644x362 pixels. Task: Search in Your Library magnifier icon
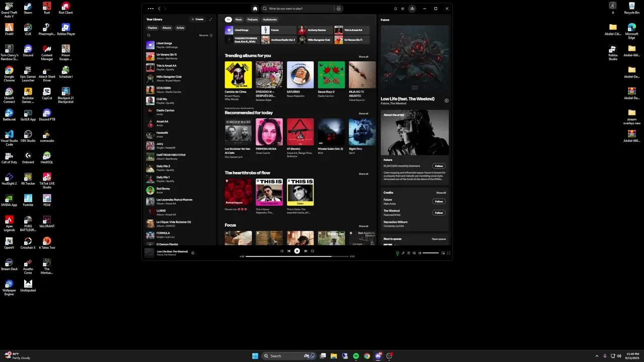point(149,36)
